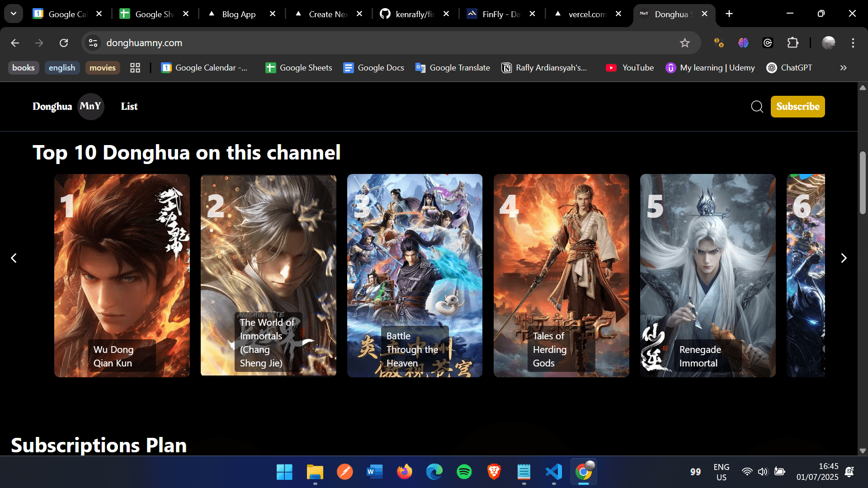Click the Grammarly extension icon
The width and height of the screenshot is (868, 488).
768,43
